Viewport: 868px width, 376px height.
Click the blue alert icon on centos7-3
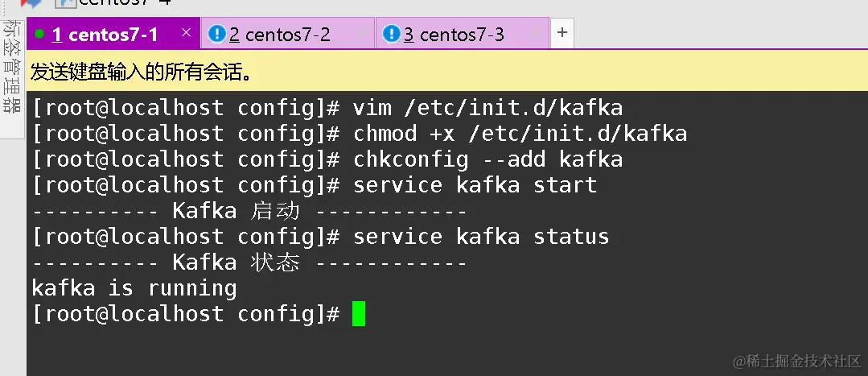pyautogui.click(x=392, y=34)
